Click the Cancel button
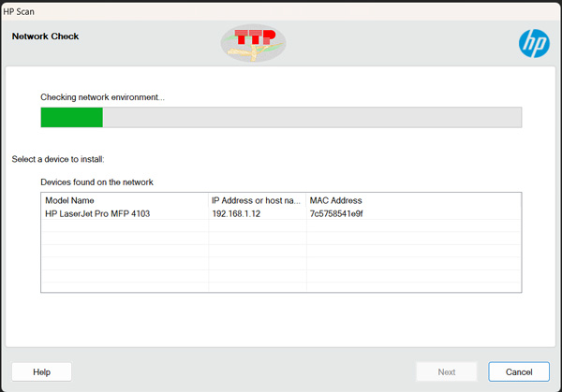Viewport: 562px width, 392px height. (x=519, y=372)
